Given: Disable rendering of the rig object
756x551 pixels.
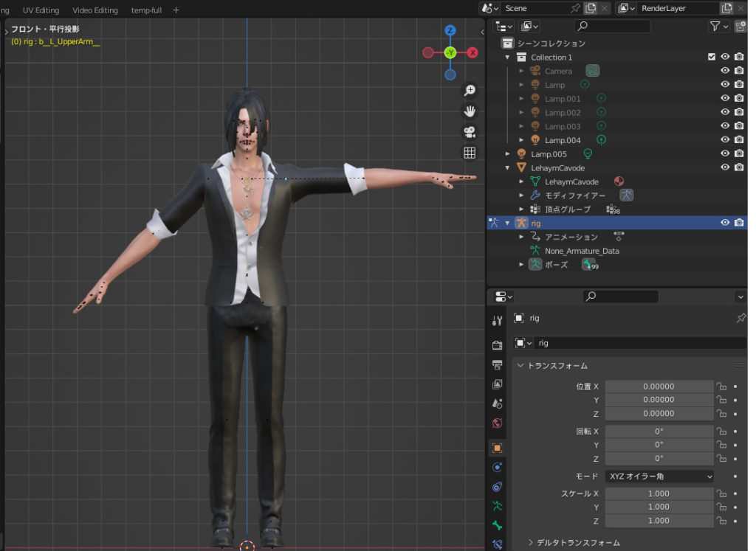Looking at the screenshot, I should click(739, 223).
